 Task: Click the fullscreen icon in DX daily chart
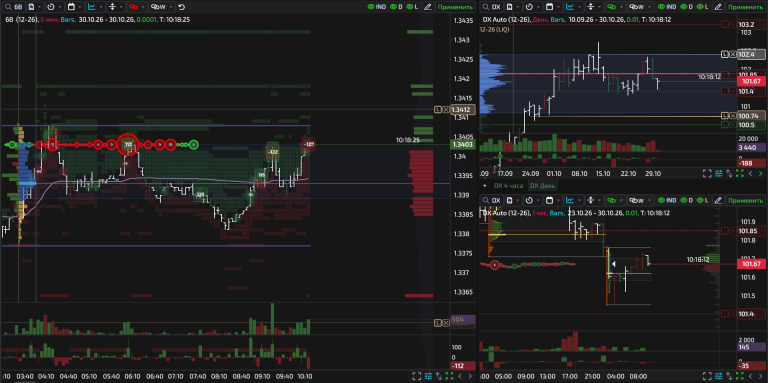(x=707, y=173)
